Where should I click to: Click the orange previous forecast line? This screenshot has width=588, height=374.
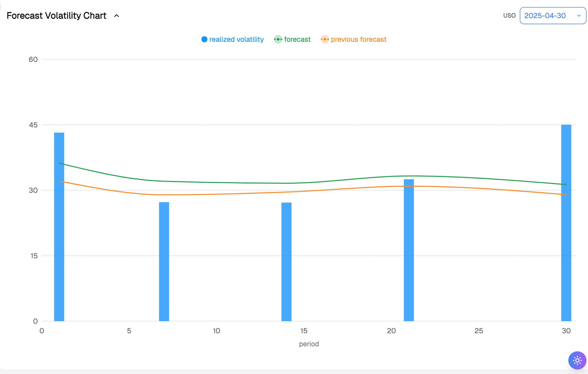point(227,194)
